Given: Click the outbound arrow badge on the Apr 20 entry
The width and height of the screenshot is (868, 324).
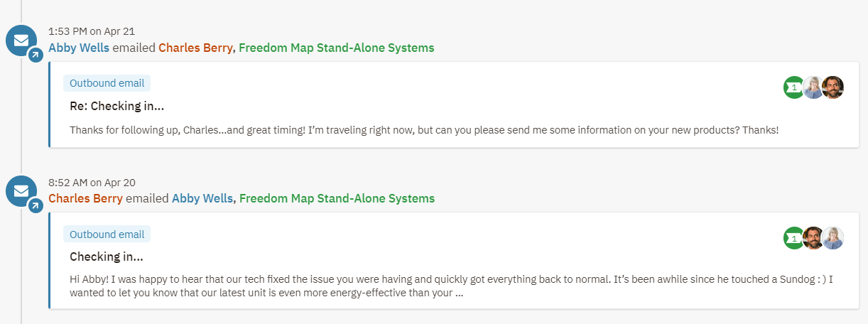Looking at the screenshot, I should (36, 206).
